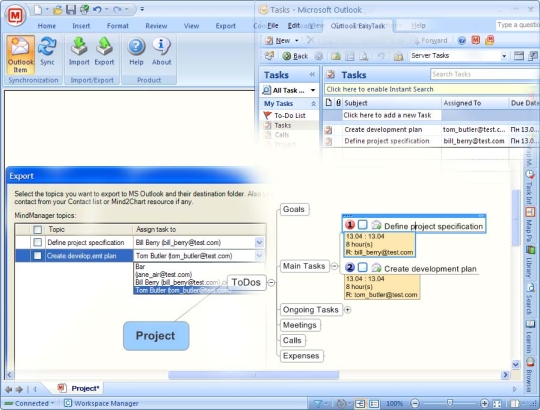
Task: Select Tom Butler in the assignee list
Action: pos(183,291)
